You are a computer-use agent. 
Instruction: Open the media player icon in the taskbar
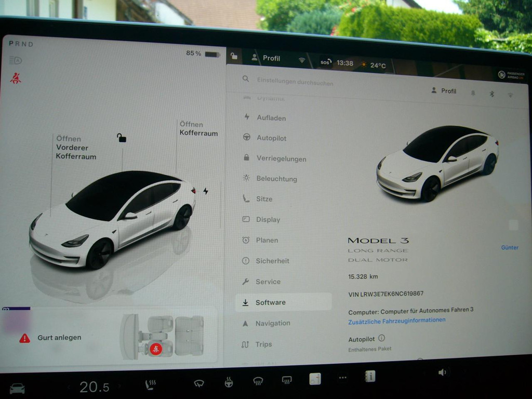[314, 379]
